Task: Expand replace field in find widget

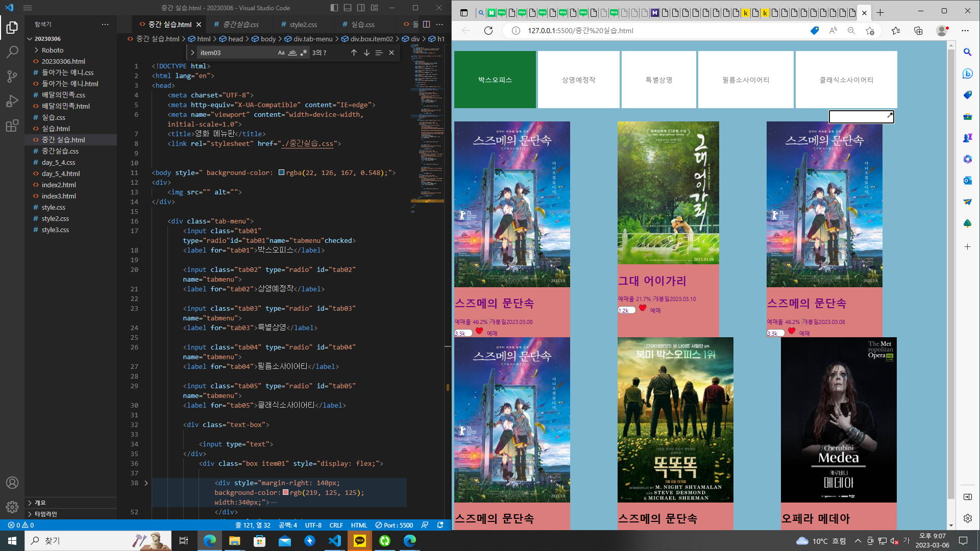Action: tap(192, 53)
